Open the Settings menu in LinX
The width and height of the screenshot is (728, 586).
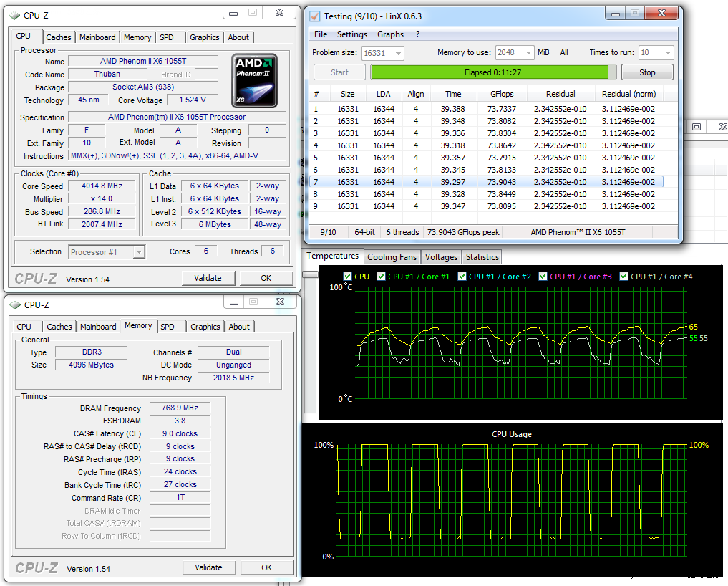coord(351,34)
